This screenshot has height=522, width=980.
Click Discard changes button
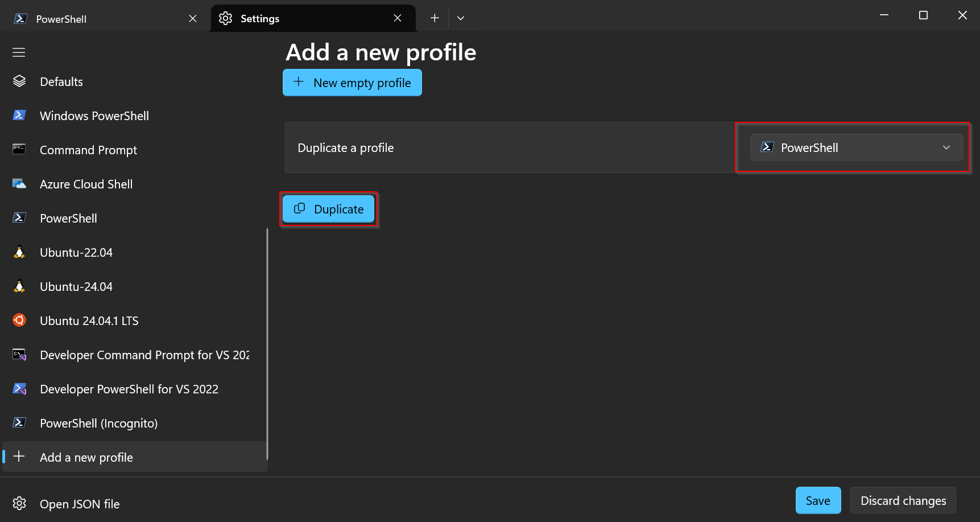[x=903, y=500]
